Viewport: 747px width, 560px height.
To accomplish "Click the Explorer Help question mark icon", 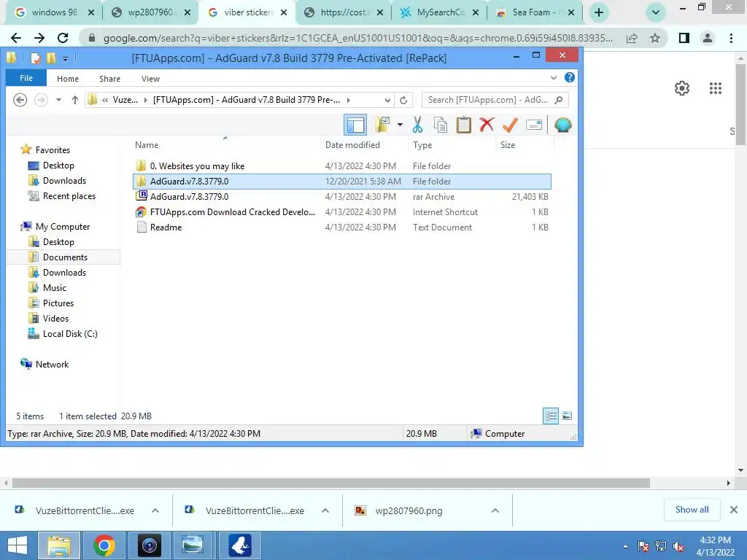I will [569, 77].
